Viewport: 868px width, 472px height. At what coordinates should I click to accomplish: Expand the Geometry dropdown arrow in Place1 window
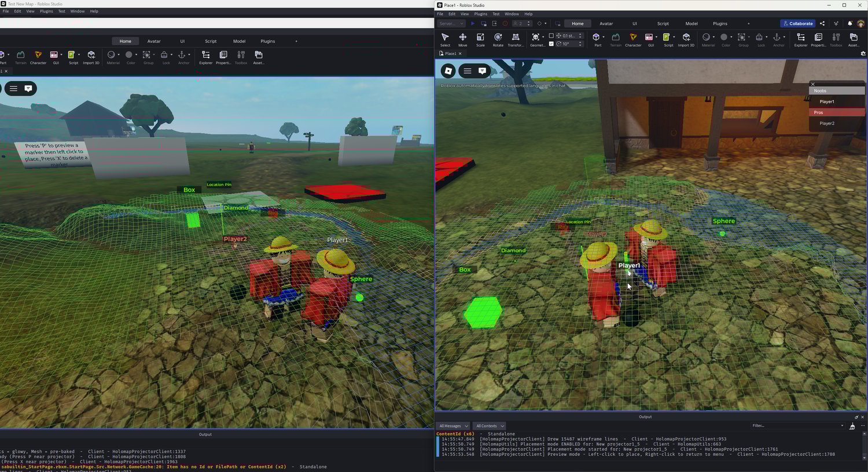click(x=543, y=37)
